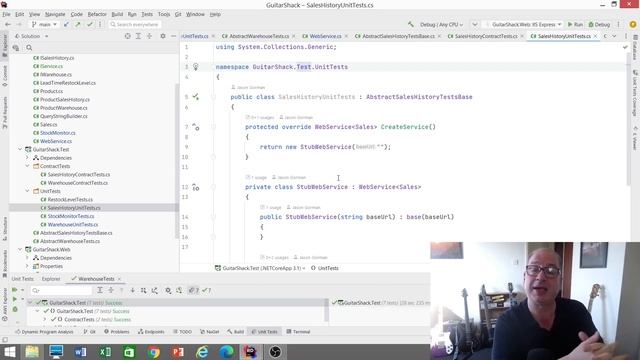Click the unit test session search field

[x=62, y=290]
